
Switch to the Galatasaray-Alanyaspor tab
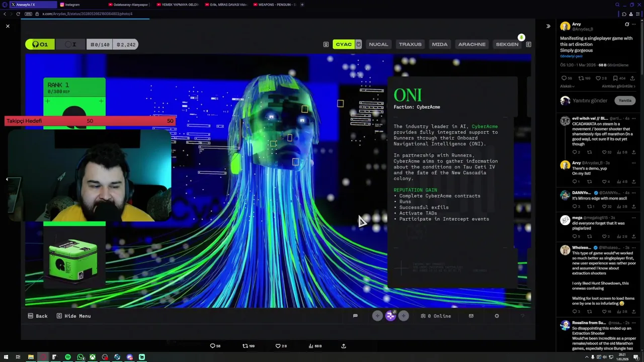pyautogui.click(x=129, y=5)
